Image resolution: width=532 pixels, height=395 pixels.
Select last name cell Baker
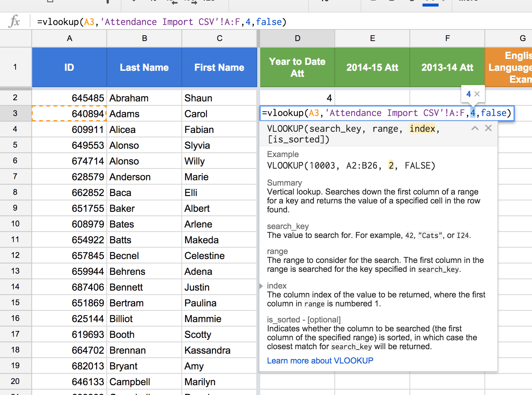(x=144, y=208)
